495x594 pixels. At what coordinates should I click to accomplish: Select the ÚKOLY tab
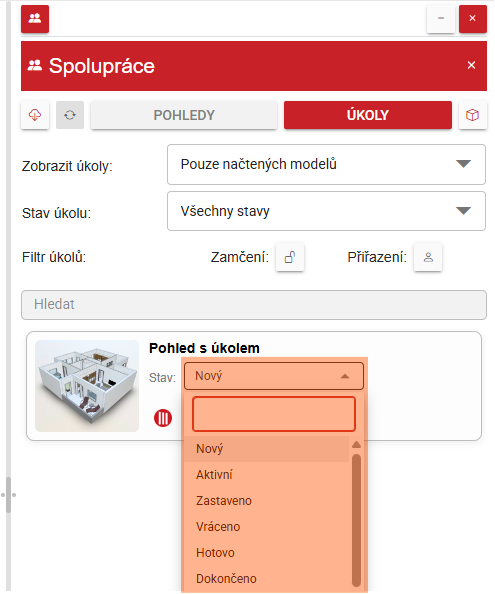(367, 115)
